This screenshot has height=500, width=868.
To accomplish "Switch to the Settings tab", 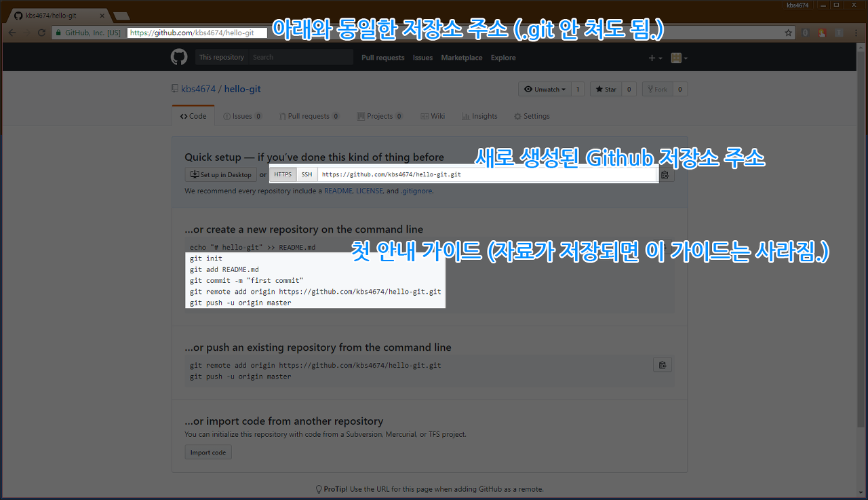I will click(532, 116).
